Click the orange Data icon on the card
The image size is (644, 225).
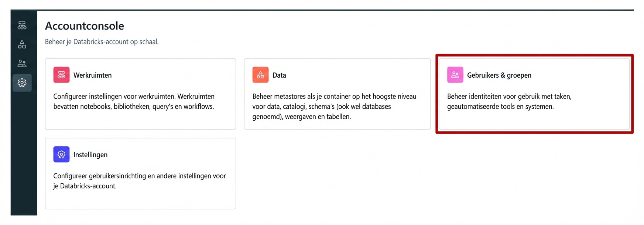(x=260, y=75)
